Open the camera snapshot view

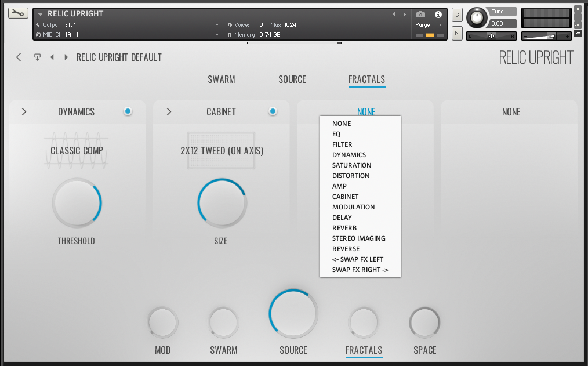coord(420,14)
